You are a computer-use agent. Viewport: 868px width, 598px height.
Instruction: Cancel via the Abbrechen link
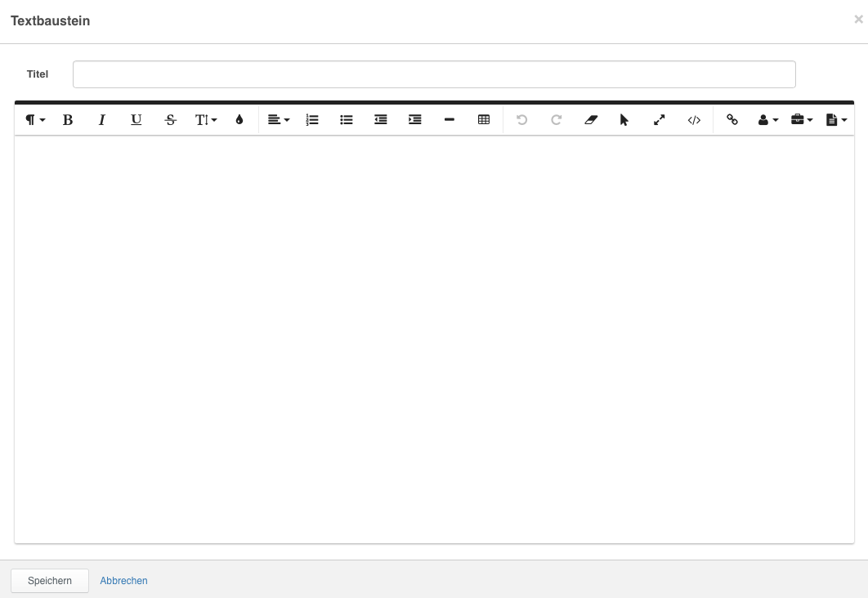point(123,581)
